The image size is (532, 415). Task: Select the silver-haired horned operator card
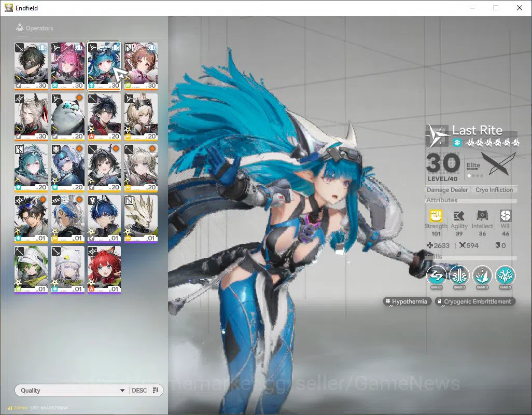coord(31,117)
